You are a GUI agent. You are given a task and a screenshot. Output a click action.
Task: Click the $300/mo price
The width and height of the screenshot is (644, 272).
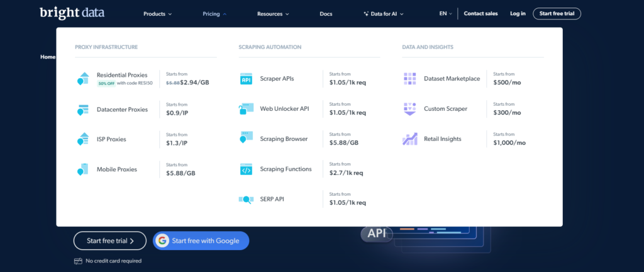(507, 113)
